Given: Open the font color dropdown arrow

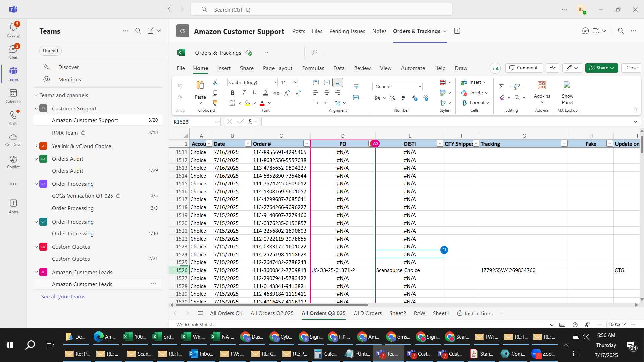Looking at the screenshot, I should coord(269,103).
